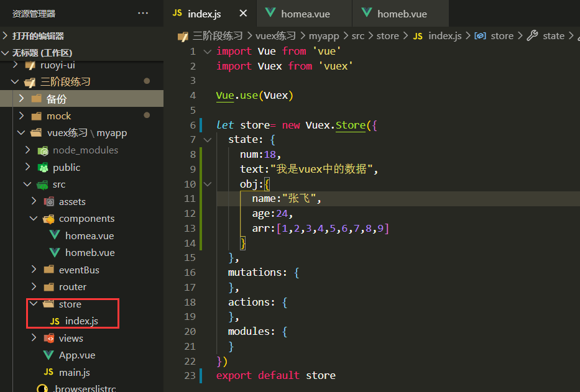Click vuex练习 in the breadcrumb
The image size is (580, 392).
275,36
